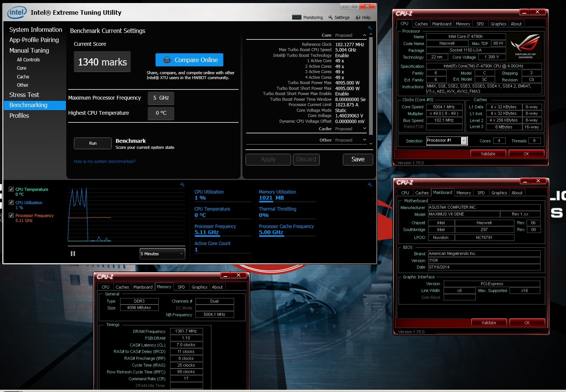Image resolution: width=566 pixels, height=392 pixels.
Task: Click OK in CPU-Z Mainboard window
Action: pos(527,323)
